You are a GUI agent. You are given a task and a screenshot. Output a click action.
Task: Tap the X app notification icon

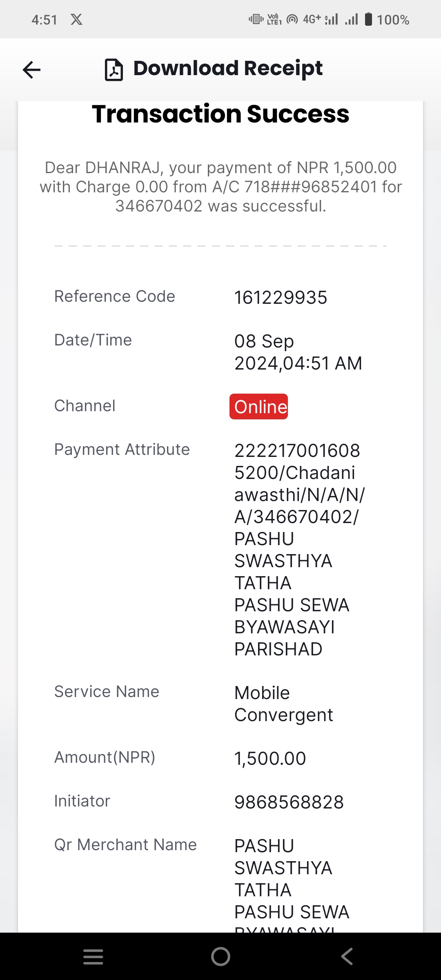[x=76, y=20]
